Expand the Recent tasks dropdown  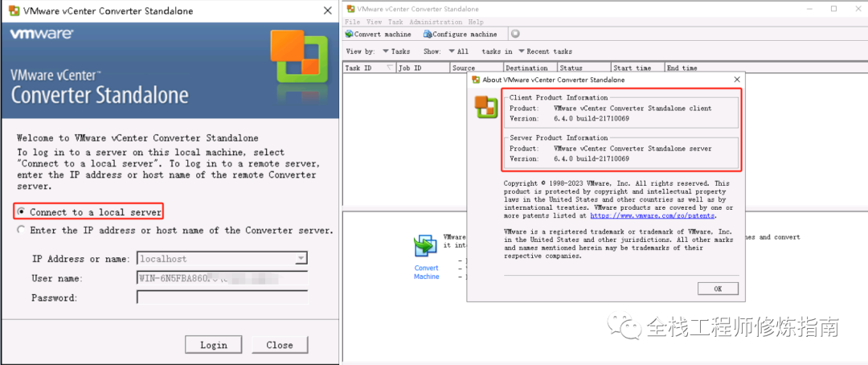click(545, 51)
